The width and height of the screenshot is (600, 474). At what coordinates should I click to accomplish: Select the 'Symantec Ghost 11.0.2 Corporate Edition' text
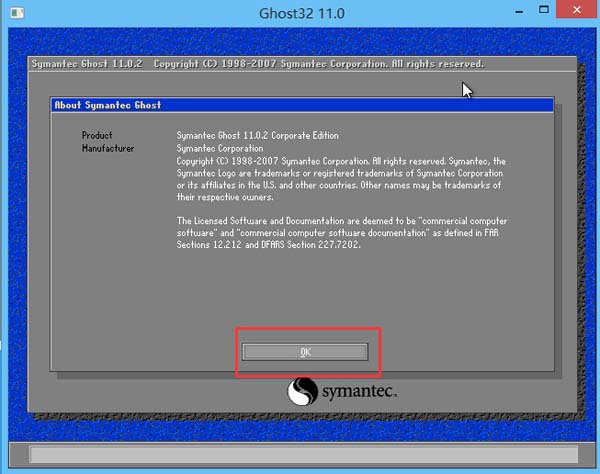(258, 135)
